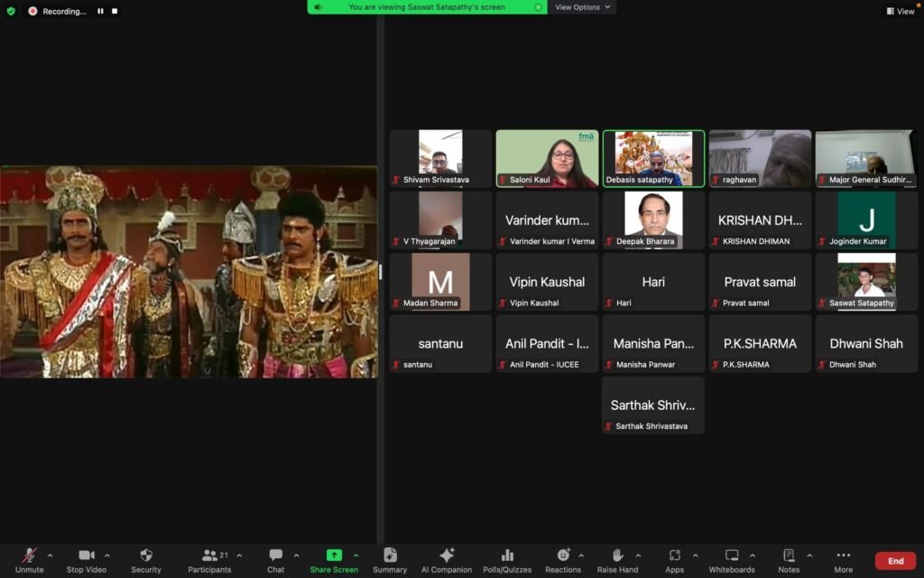
Task: Stop the recording
Action: pyautogui.click(x=115, y=11)
